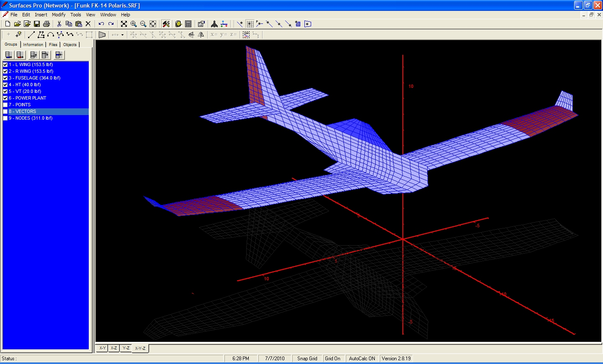Uncheck the 5 - VT checkbox
603x364 pixels.
tap(5, 91)
